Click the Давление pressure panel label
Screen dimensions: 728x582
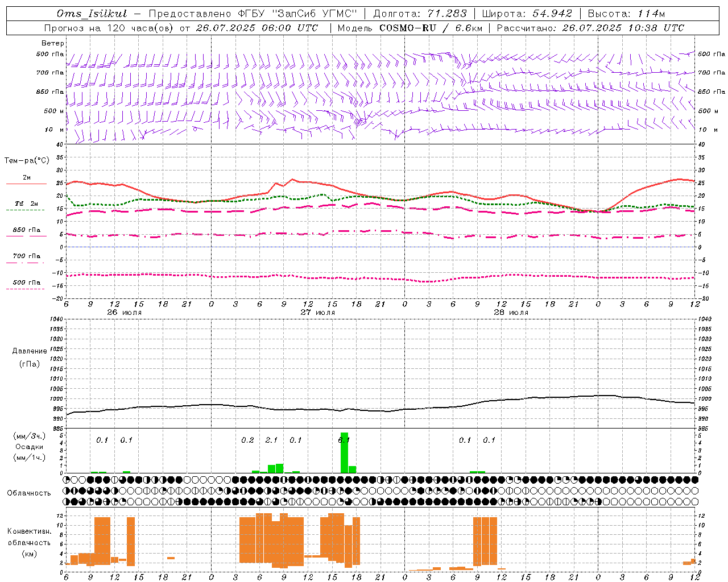pos(30,351)
